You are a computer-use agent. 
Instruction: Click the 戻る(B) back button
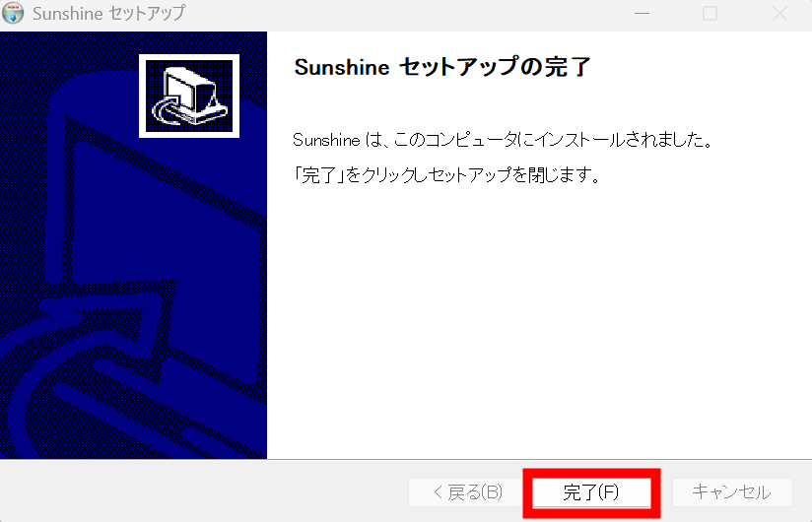tap(468, 492)
